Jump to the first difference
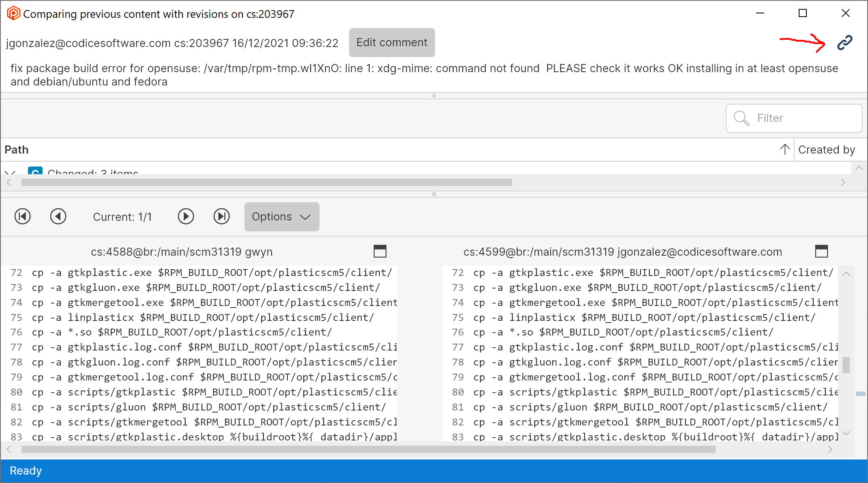The width and height of the screenshot is (868, 483). (x=23, y=216)
